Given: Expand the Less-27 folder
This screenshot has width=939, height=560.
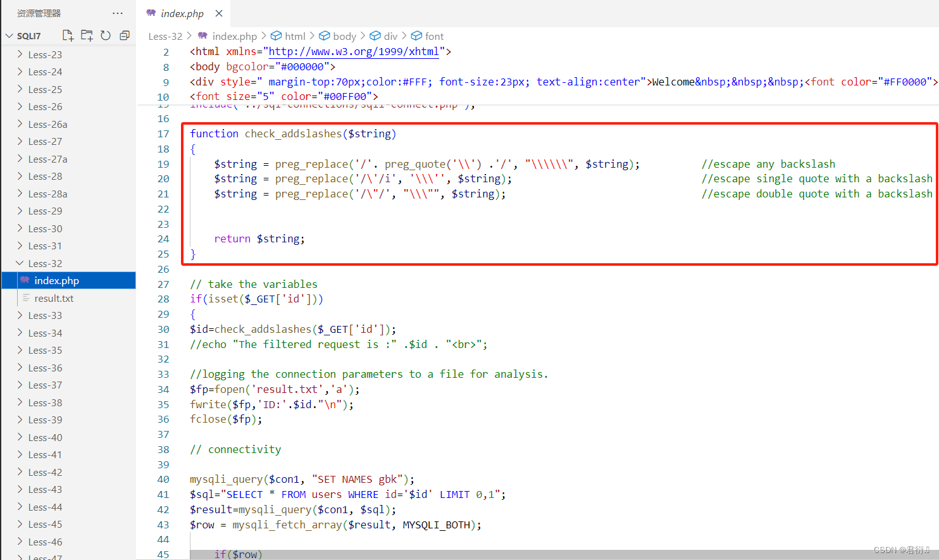Looking at the screenshot, I should 68,141.
